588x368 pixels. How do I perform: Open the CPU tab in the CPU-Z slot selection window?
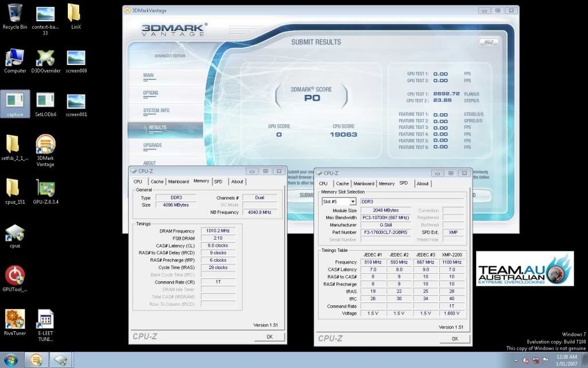coord(323,183)
